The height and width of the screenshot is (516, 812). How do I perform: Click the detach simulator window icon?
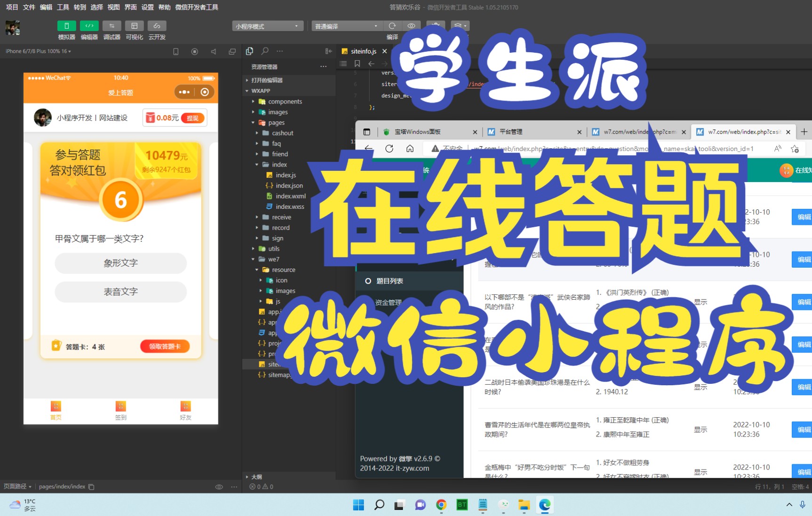tap(232, 52)
